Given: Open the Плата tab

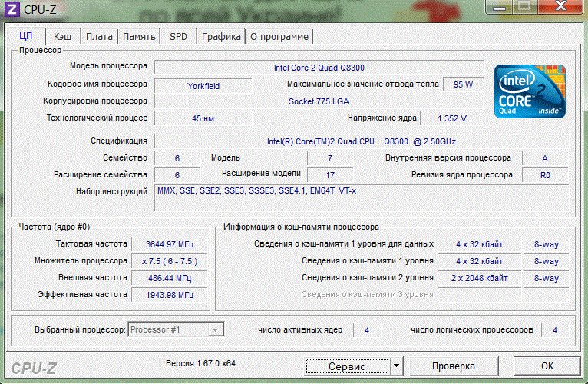Looking at the screenshot, I should click(99, 36).
